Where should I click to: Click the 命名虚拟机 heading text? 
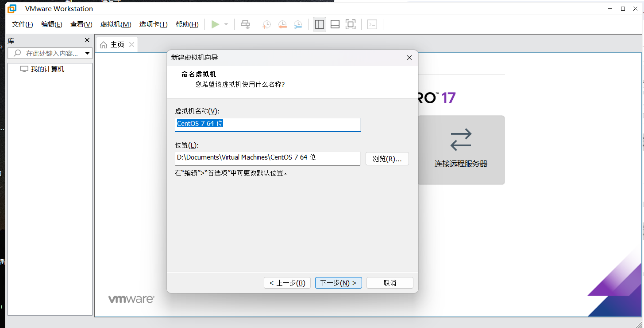[199, 74]
